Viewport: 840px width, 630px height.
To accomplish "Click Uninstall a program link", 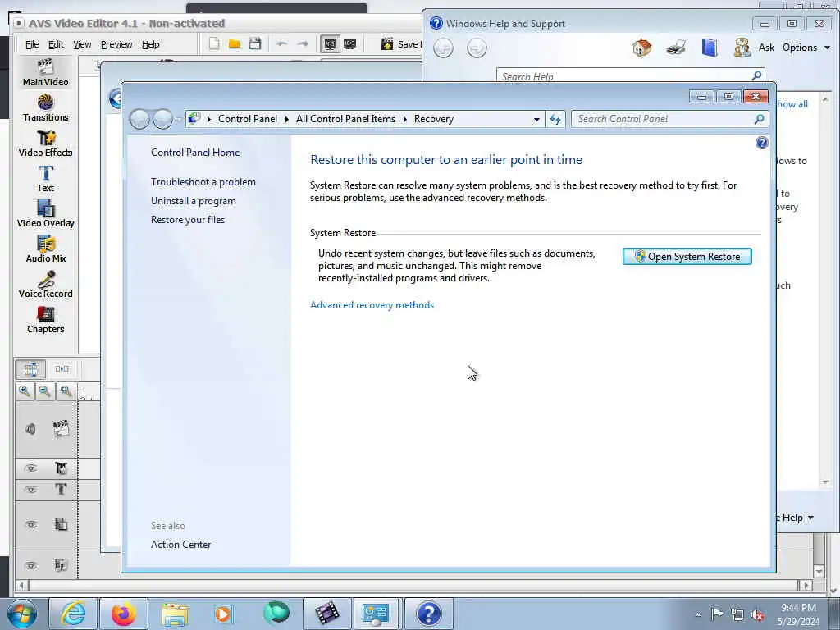I will tap(194, 201).
